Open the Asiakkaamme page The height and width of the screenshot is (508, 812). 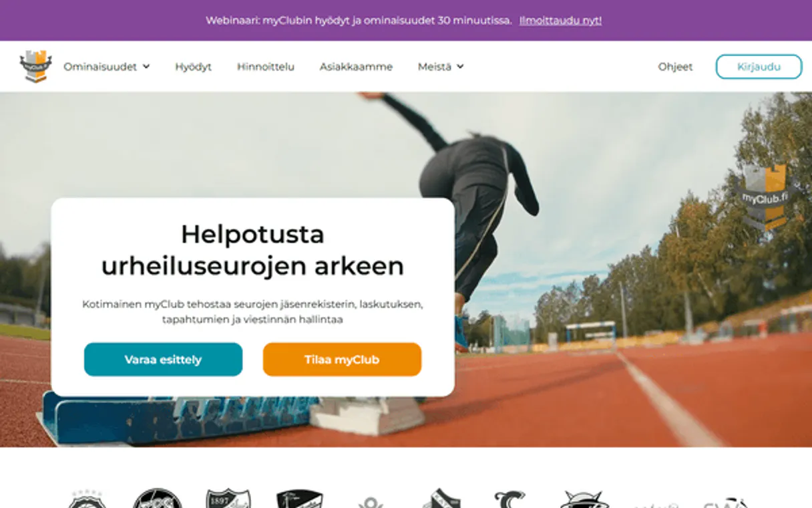pos(356,67)
